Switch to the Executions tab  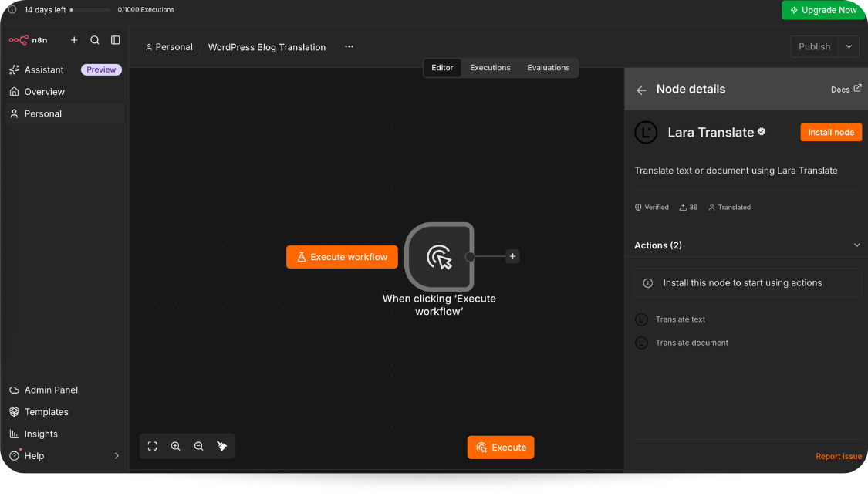pyautogui.click(x=490, y=68)
